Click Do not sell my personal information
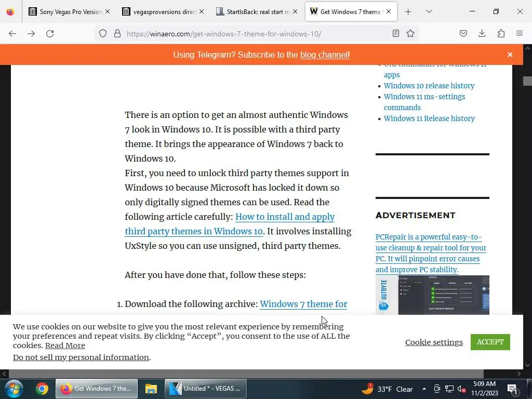Image resolution: width=532 pixels, height=399 pixels. 81,357
